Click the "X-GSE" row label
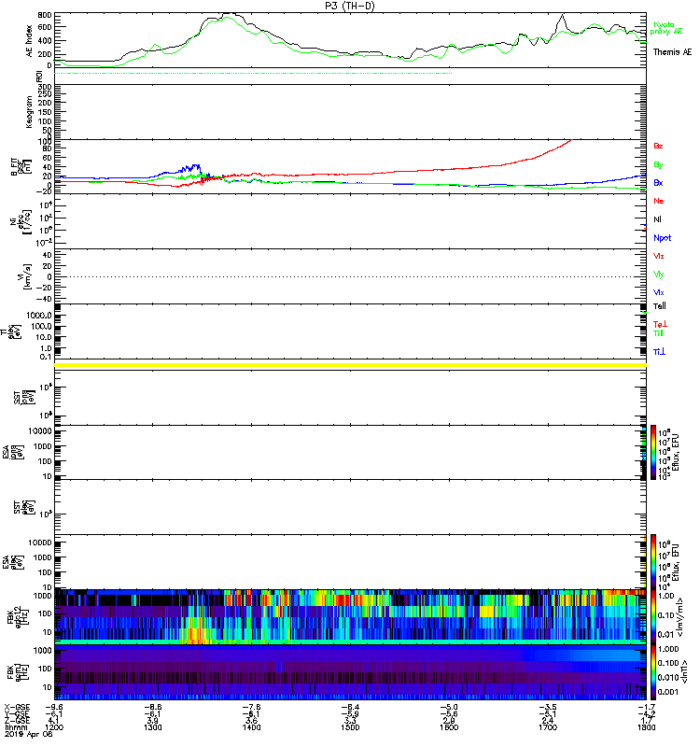The height and width of the screenshot is (747, 700). [x=17, y=707]
